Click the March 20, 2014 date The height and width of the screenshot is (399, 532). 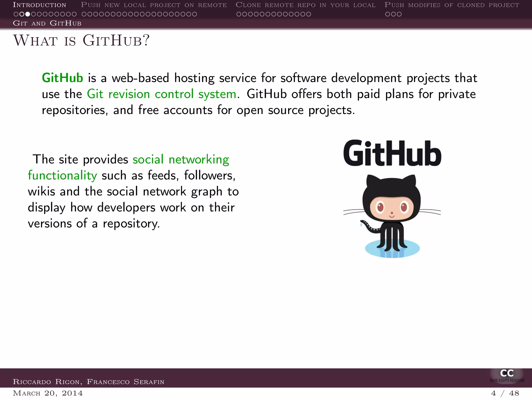pos(48,393)
